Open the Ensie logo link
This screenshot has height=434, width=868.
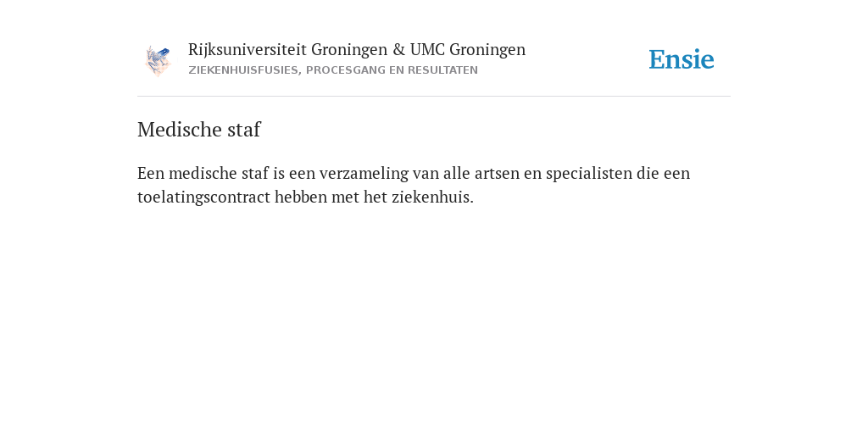(x=682, y=59)
